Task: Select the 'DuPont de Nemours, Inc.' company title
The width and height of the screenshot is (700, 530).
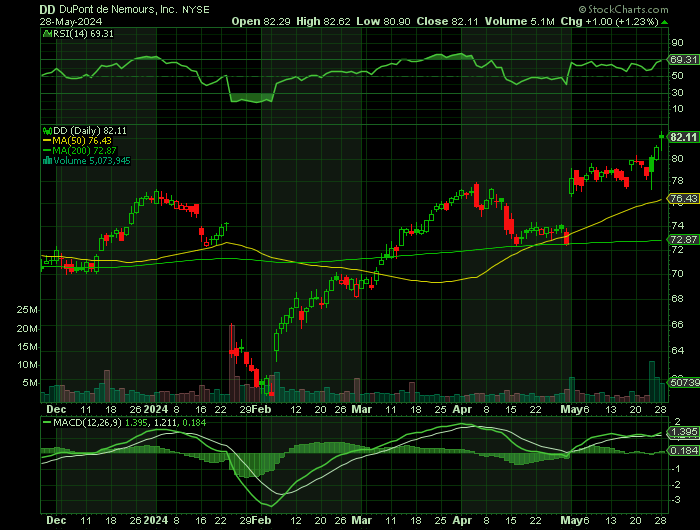Action: pyautogui.click(x=118, y=9)
